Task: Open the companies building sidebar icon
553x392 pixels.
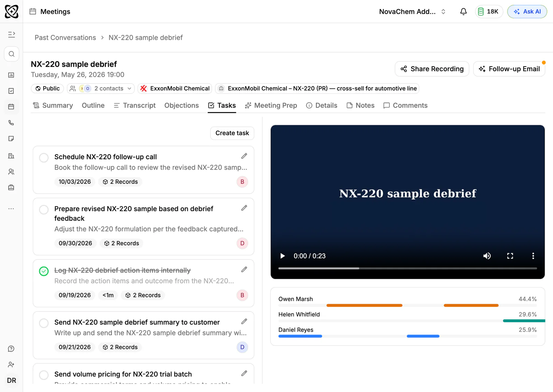Action: 11,156
